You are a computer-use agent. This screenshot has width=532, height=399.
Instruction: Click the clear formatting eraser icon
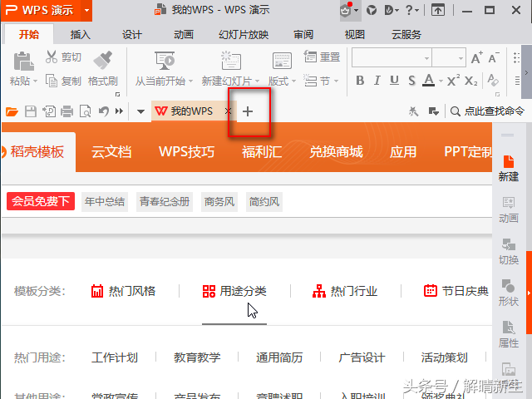tap(493, 81)
